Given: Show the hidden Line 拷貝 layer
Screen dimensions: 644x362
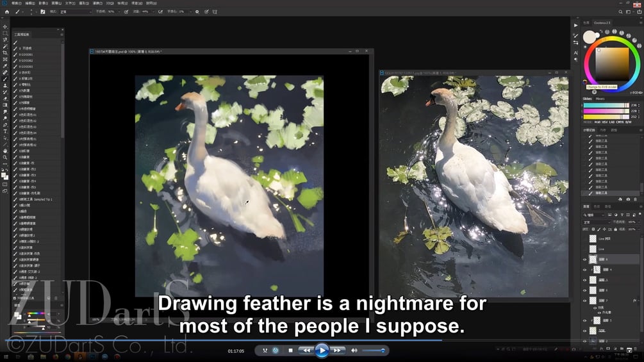Looking at the screenshot, I should (585, 239).
